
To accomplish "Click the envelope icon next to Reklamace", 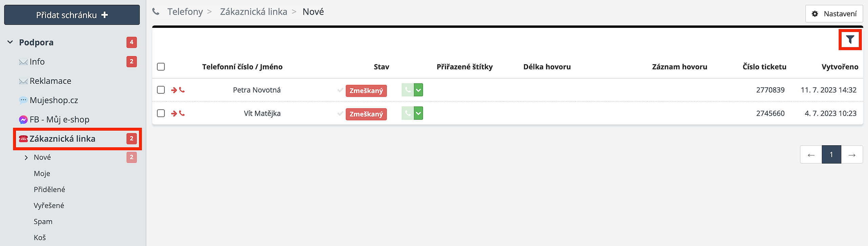I will tap(23, 81).
